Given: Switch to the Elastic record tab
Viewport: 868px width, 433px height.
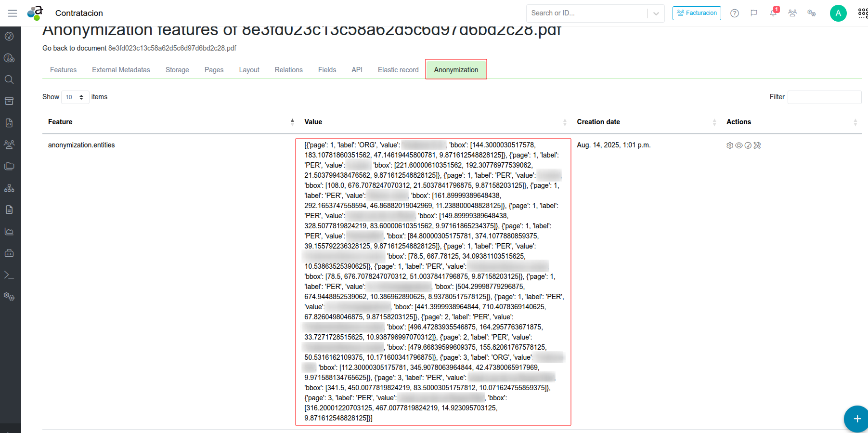Looking at the screenshot, I should pos(398,70).
